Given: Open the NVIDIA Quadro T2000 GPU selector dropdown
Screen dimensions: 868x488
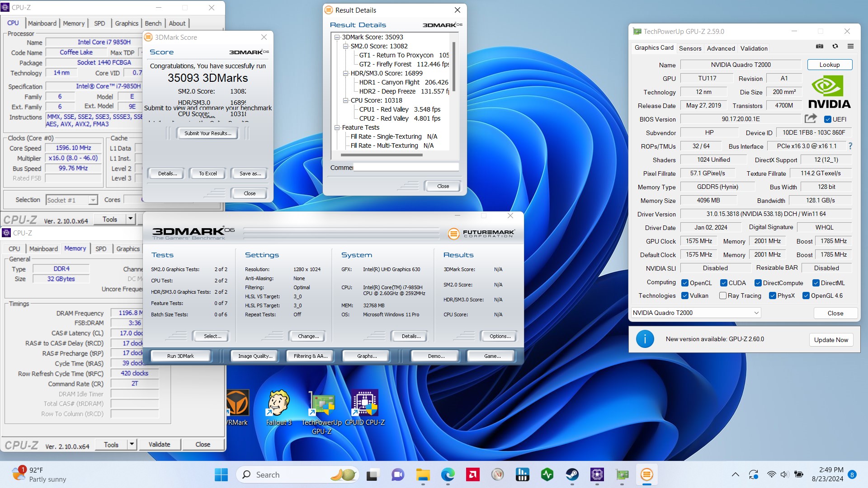Looking at the screenshot, I should coord(696,313).
